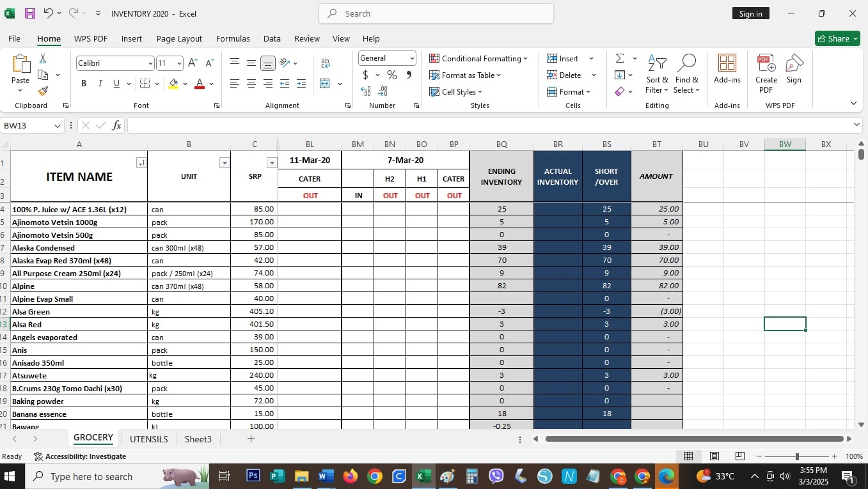
Task: Open the Calibri font name dropdown
Action: pos(150,63)
